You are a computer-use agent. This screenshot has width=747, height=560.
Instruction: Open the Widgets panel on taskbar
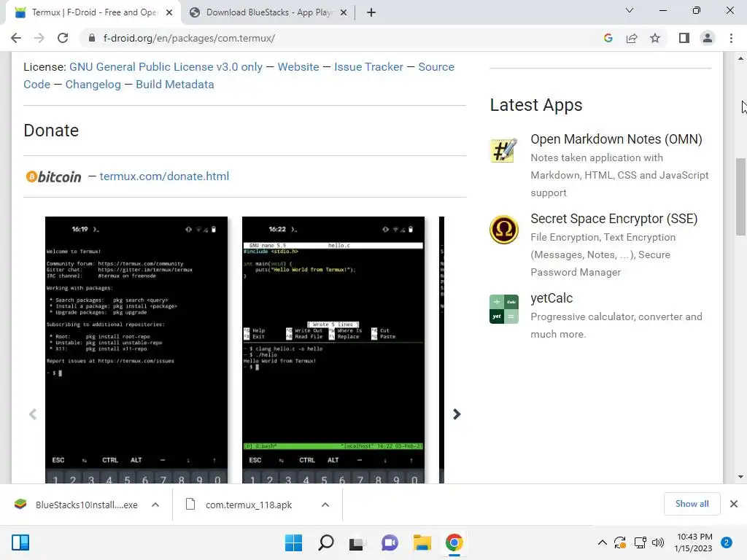point(20,542)
